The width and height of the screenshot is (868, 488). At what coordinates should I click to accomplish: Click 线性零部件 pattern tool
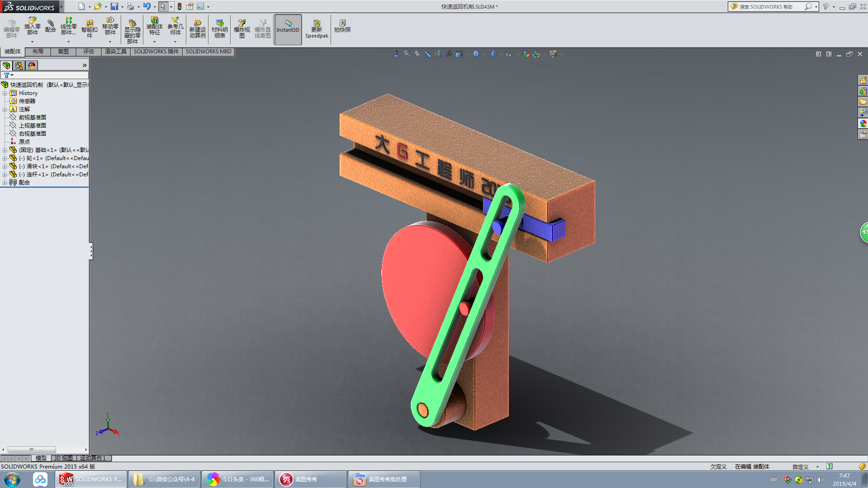click(x=69, y=26)
